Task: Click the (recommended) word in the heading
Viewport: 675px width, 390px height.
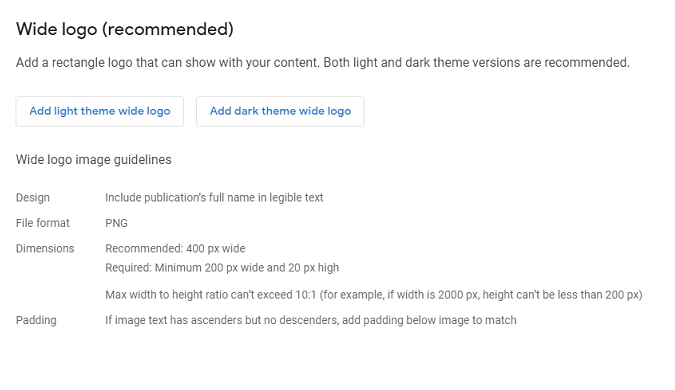Action: (x=168, y=30)
